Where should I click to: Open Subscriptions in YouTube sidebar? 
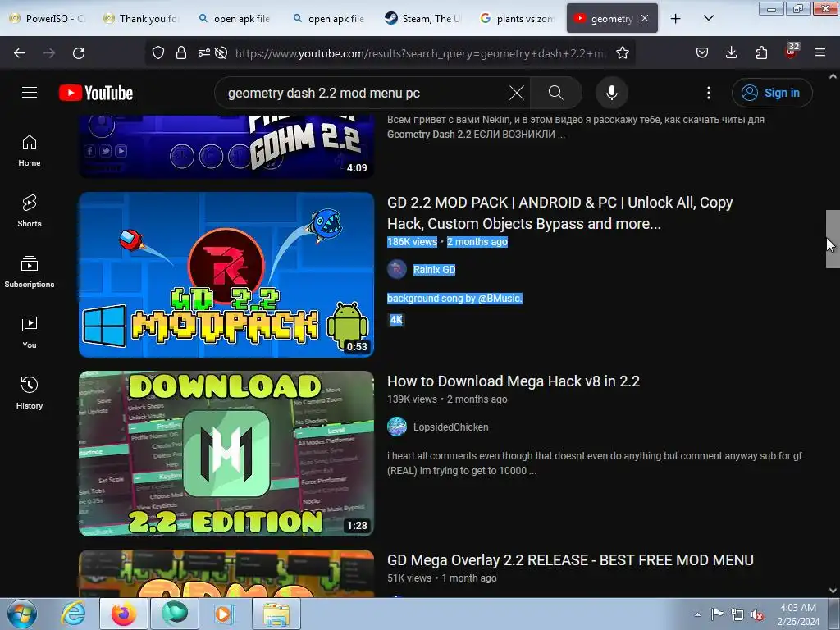click(30, 272)
